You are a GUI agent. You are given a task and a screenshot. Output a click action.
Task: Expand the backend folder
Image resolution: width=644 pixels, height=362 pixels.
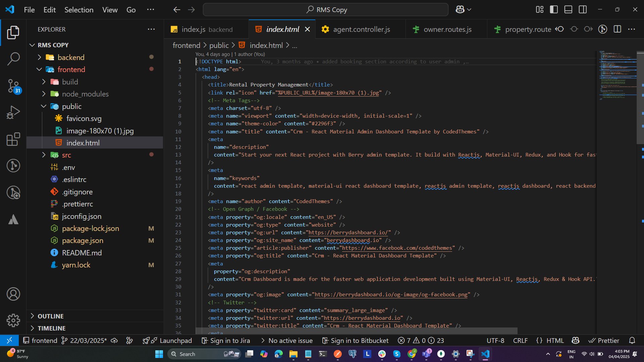pos(71,57)
